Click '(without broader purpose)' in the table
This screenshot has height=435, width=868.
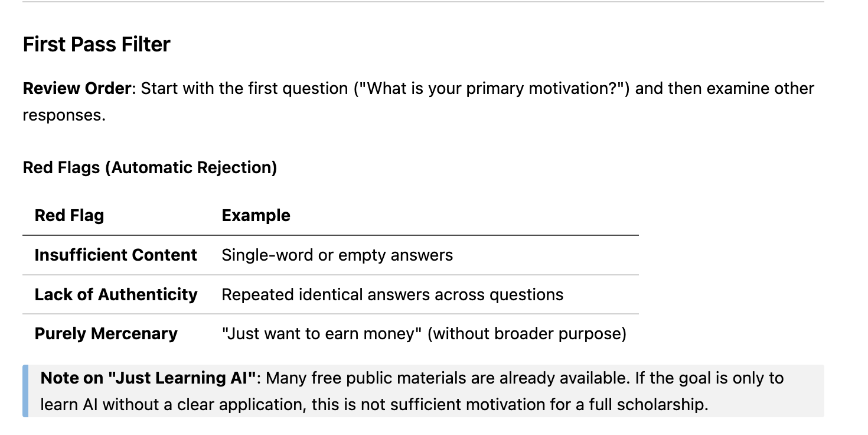tap(527, 334)
